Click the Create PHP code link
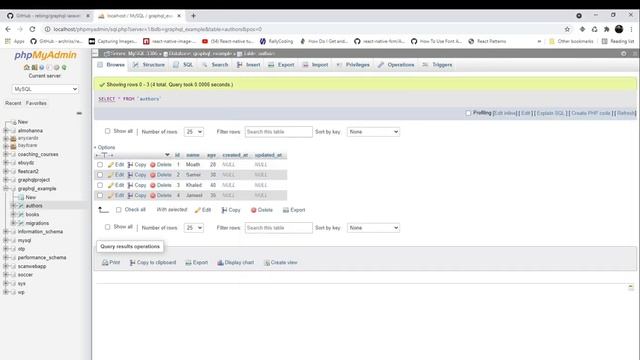The height and width of the screenshot is (360, 640). click(591, 113)
